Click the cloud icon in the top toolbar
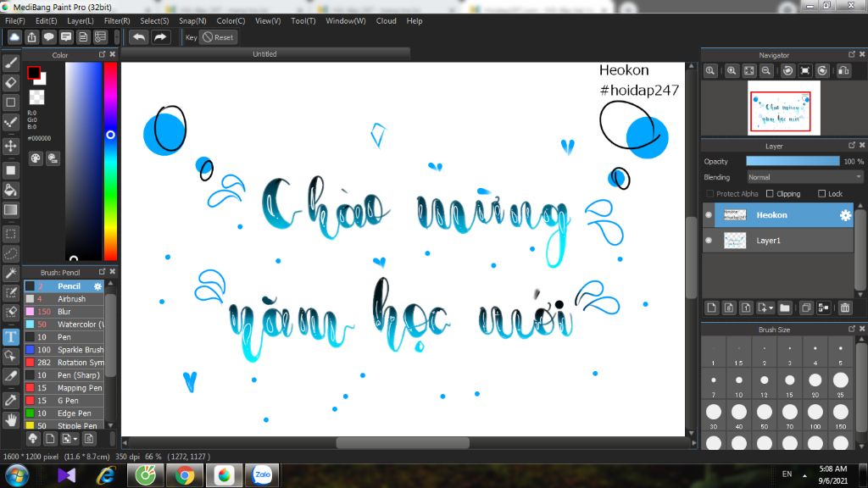868x488 pixels. (14, 37)
